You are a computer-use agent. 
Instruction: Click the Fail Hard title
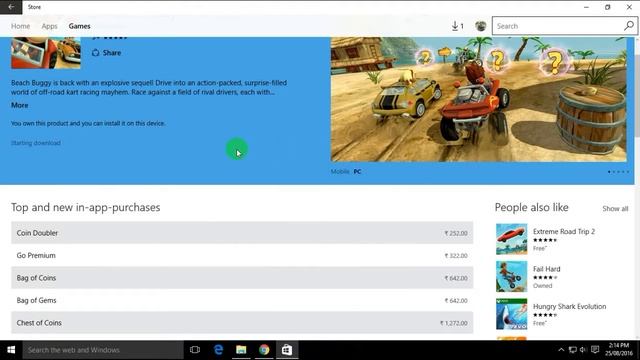click(547, 269)
